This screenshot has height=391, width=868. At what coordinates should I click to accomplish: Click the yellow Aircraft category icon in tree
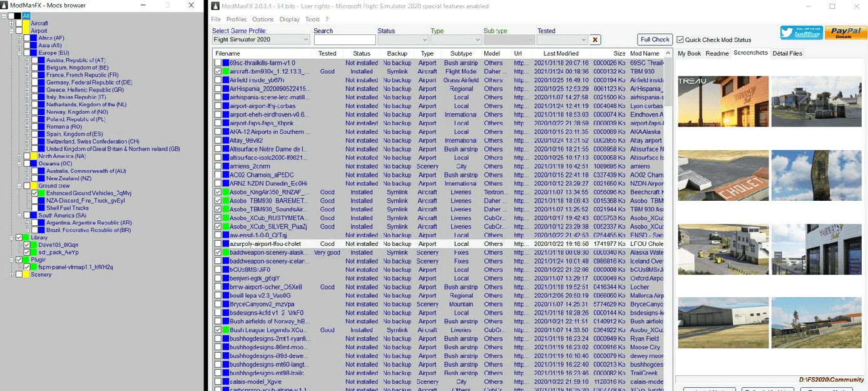[26, 23]
